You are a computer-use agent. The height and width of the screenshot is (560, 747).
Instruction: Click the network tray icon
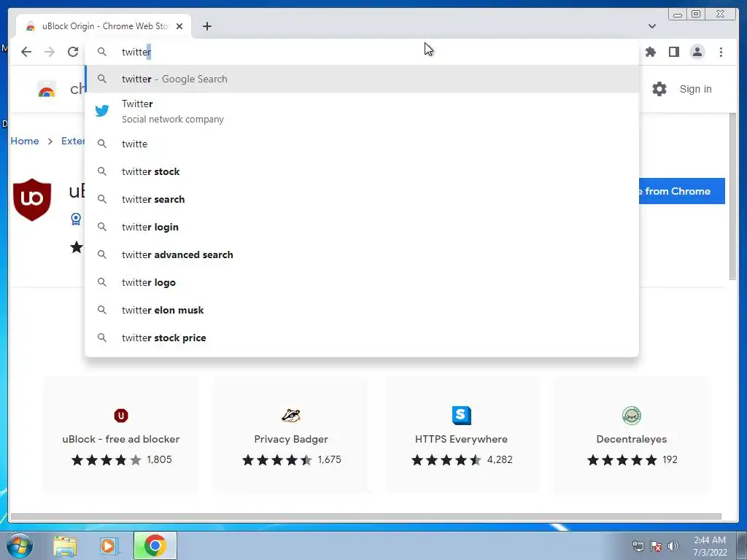point(638,546)
